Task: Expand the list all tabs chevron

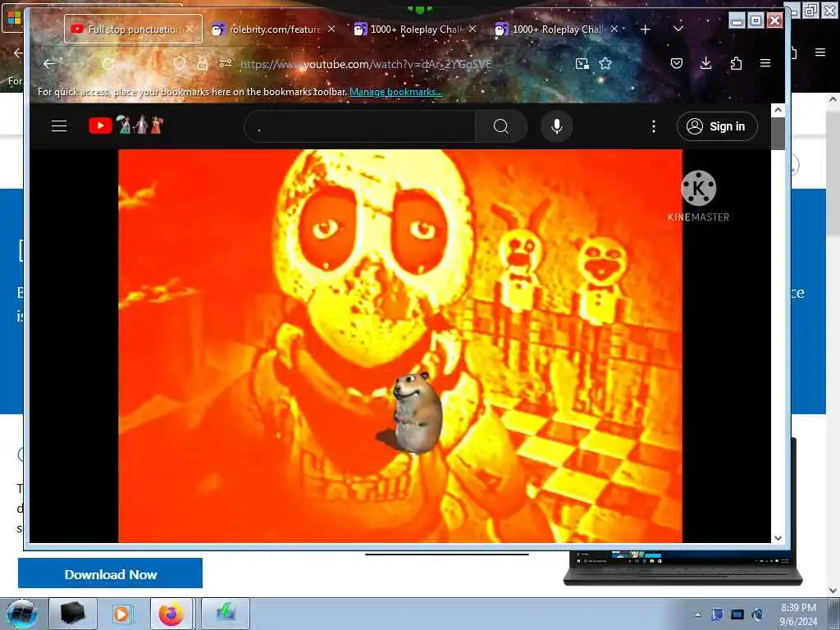Action: pyautogui.click(x=678, y=29)
